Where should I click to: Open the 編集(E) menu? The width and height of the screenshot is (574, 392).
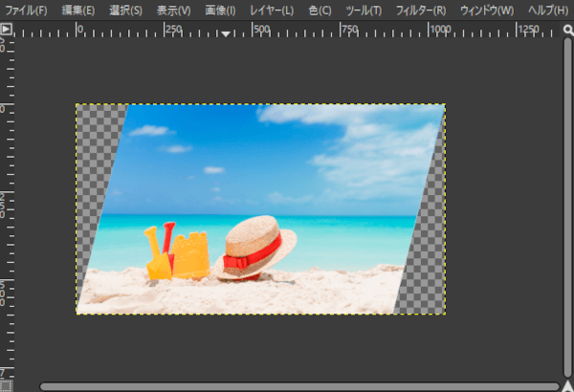(77, 11)
